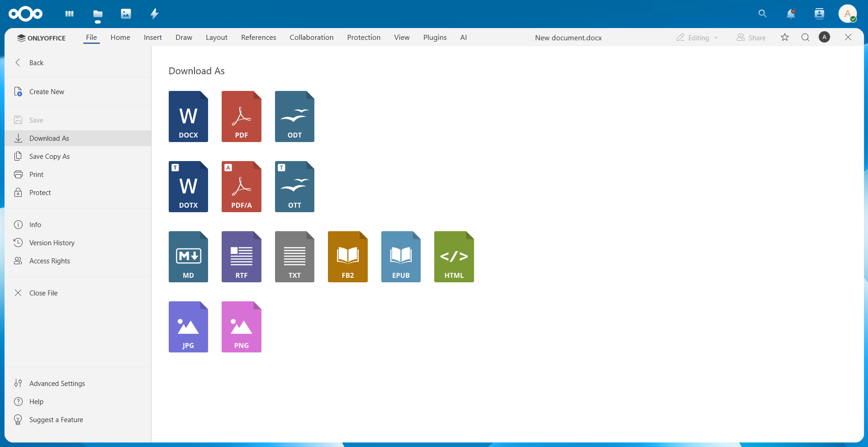Download the document as PDF
The image size is (868, 447).
[x=241, y=116]
